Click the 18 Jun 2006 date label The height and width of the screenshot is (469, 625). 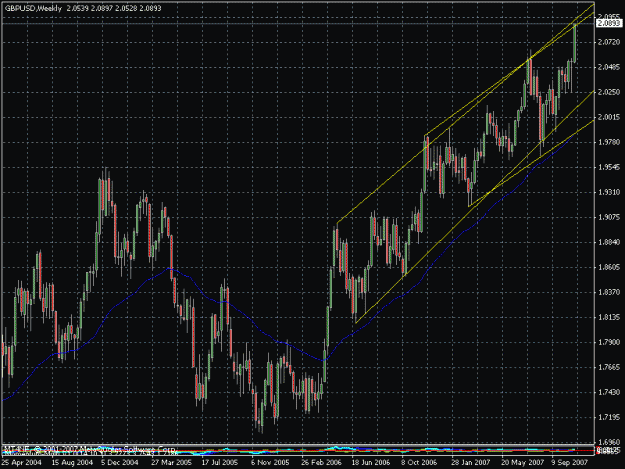click(x=371, y=463)
